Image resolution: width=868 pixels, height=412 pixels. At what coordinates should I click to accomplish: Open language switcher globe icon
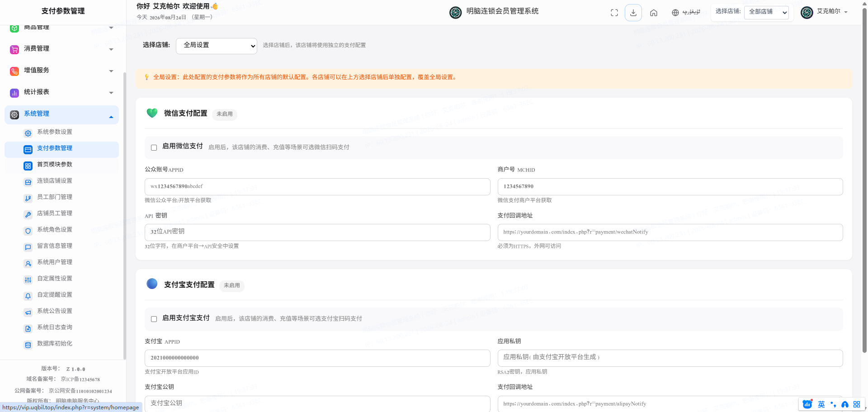click(675, 13)
